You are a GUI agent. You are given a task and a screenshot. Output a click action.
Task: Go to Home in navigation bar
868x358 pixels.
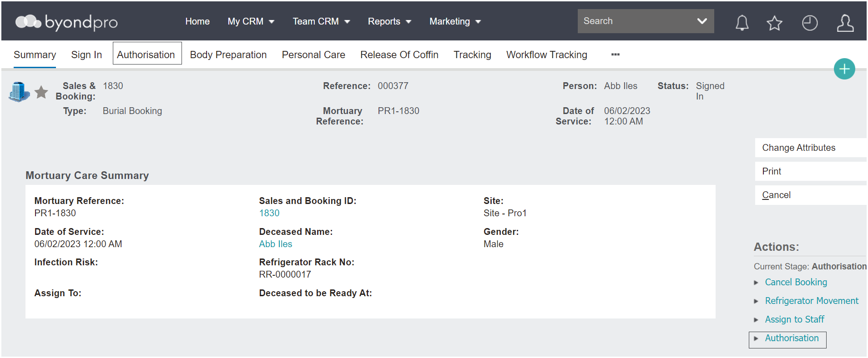pyautogui.click(x=197, y=21)
